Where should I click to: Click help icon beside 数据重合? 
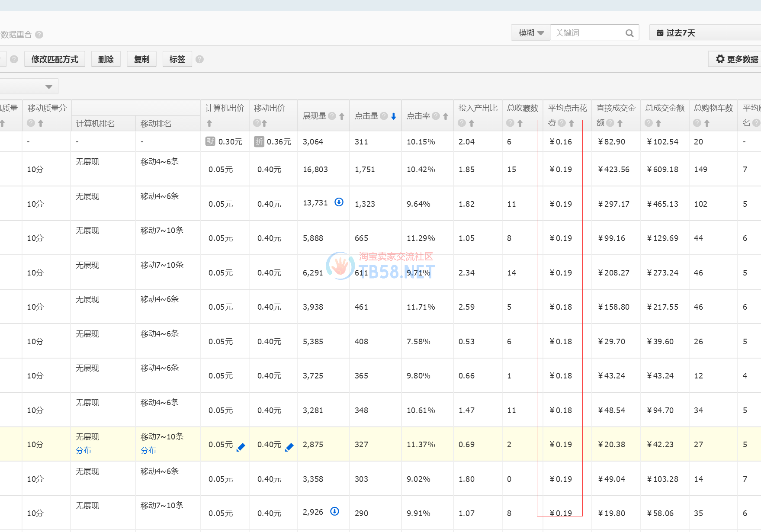point(39,35)
